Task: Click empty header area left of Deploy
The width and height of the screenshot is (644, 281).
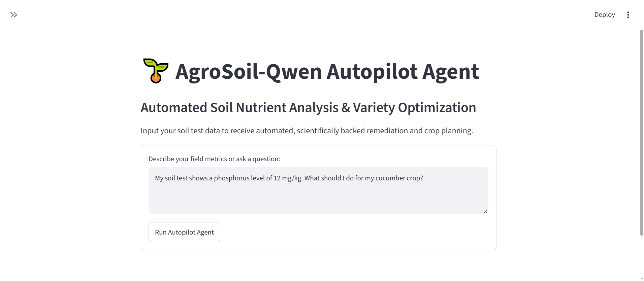Action: [303, 15]
